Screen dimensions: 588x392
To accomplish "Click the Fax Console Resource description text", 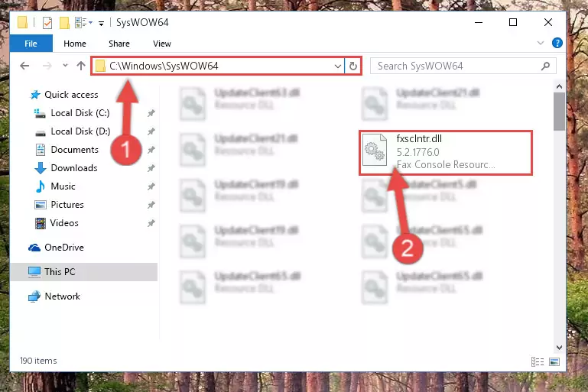I will click(446, 164).
